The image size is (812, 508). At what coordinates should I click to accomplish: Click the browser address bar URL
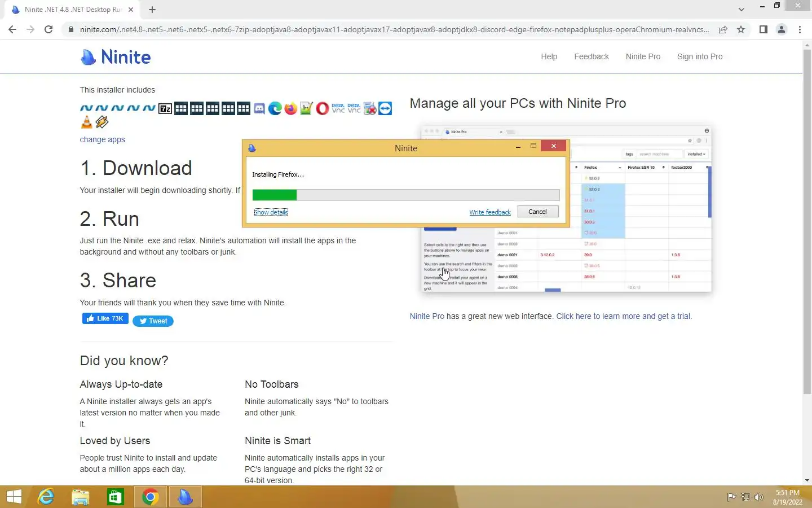[394, 29]
